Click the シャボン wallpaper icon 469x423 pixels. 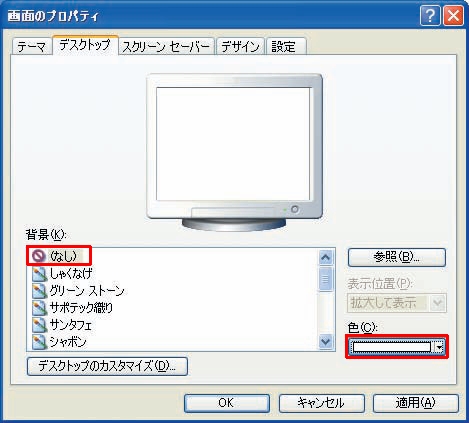(x=39, y=342)
